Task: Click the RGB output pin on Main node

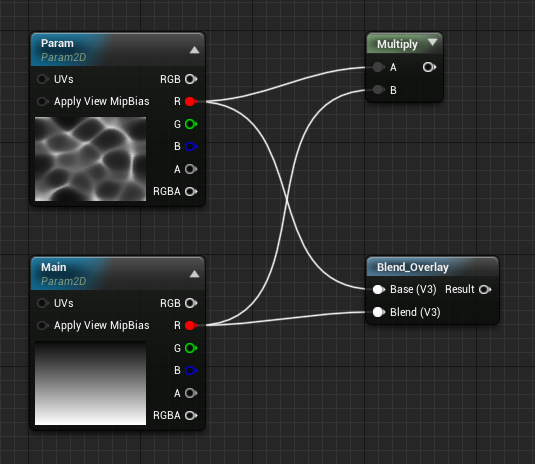Action: 191,303
